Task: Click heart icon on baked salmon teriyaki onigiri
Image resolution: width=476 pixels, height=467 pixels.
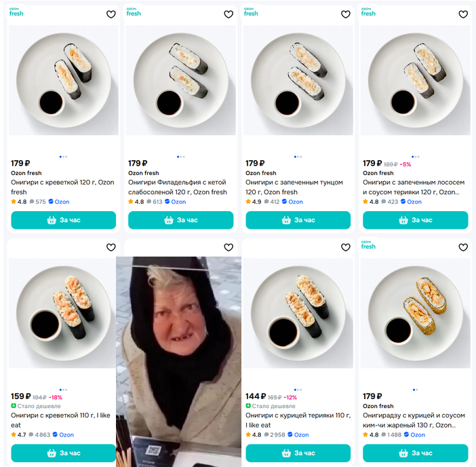Action: 463,14
